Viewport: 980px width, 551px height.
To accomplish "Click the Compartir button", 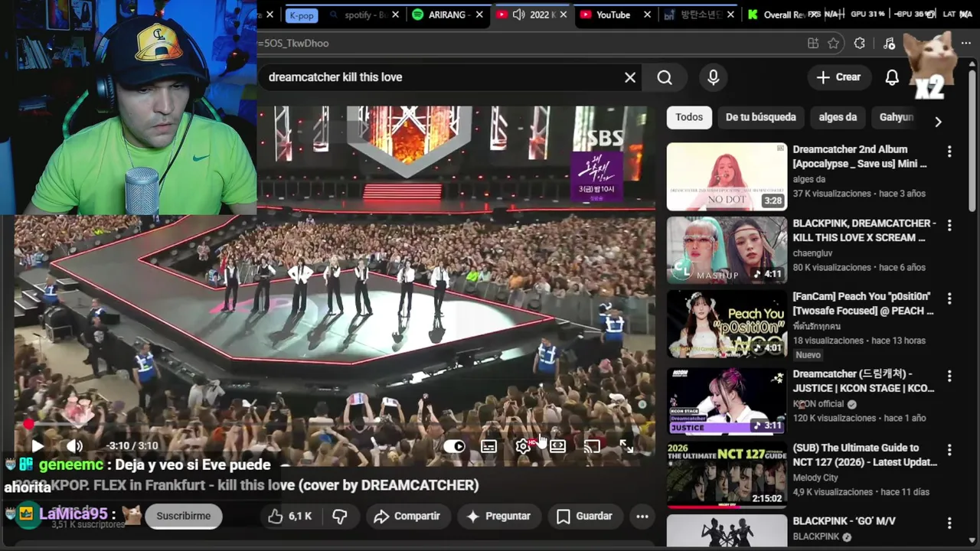I will (x=407, y=517).
